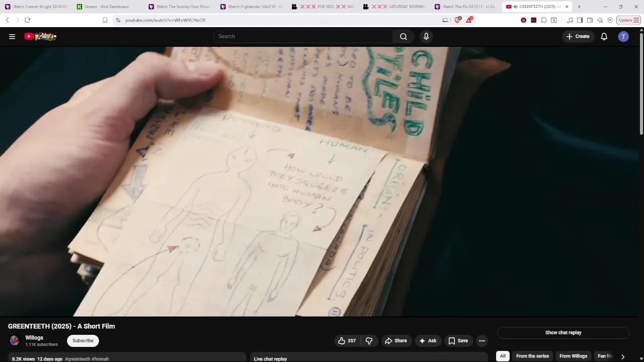This screenshot has height=362, width=644.
Task: Switch to the SATURDAY MORNING tab
Action: pyautogui.click(x=394, y=7)
